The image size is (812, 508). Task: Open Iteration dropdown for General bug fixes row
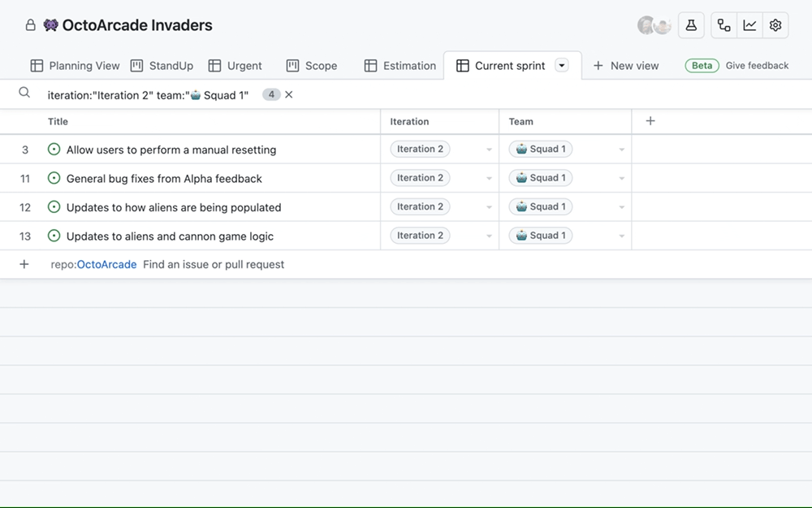[x=489, y=178]
